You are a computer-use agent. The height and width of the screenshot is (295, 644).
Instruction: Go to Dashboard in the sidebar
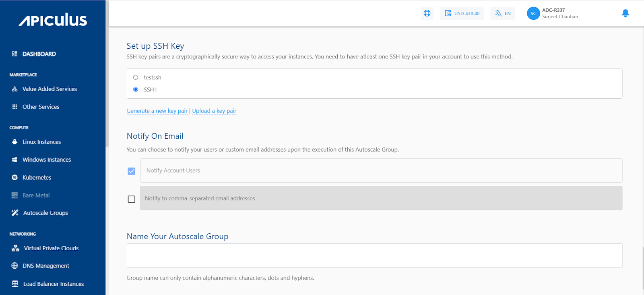(x=39, y=54)
